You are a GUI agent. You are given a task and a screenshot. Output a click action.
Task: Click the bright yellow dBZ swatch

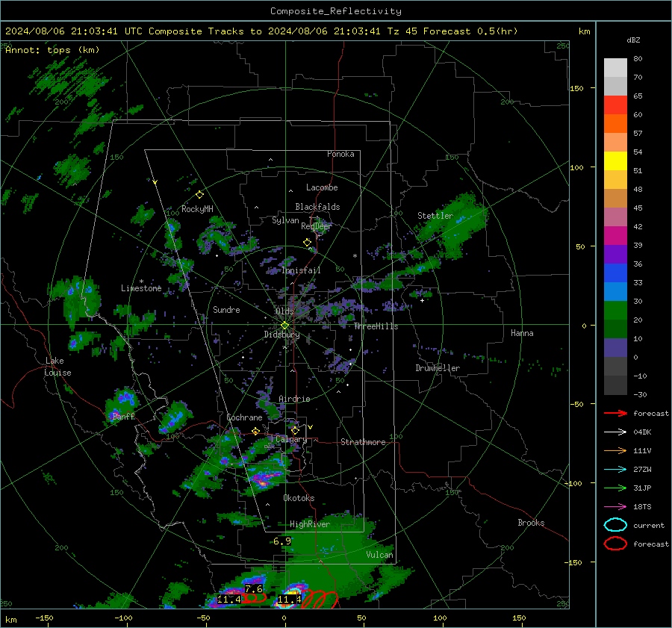coord(615,161)
